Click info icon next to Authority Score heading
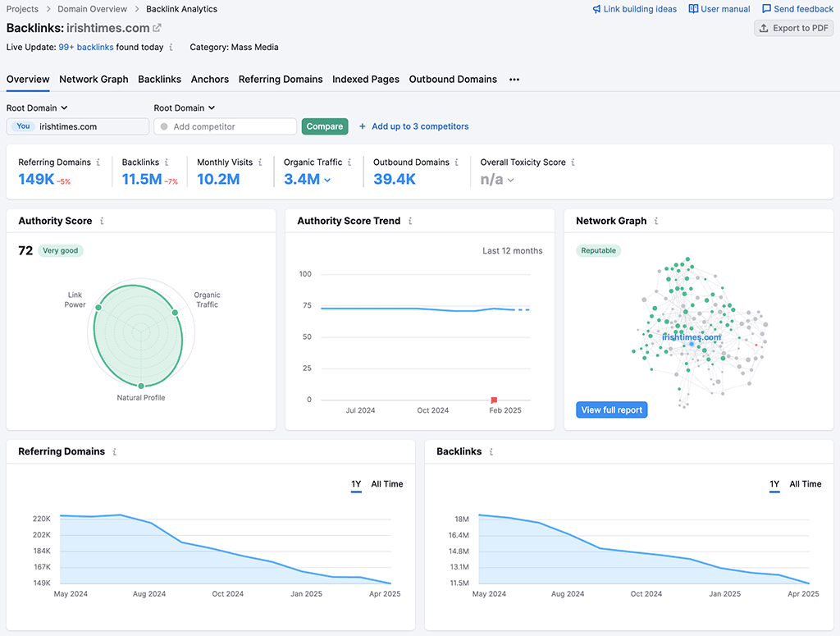This screenshot has width=840, height=636. click(102, 221)
